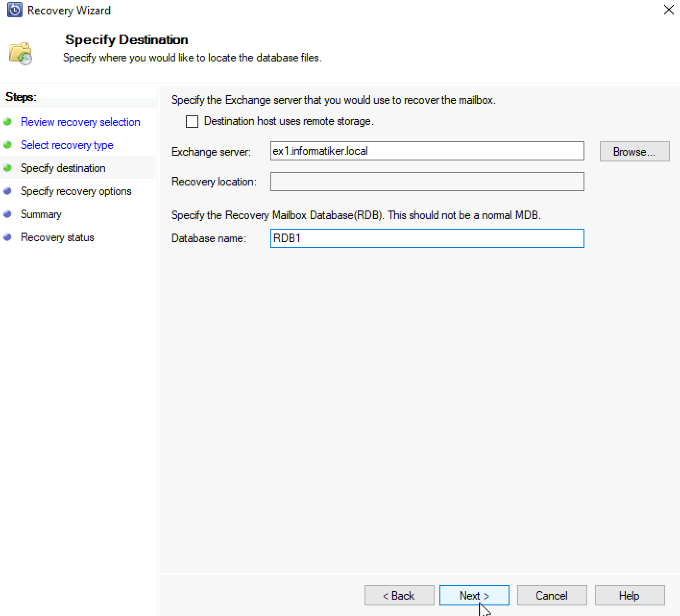Click the 'Recovery location:' label
The width and height of the screenshot is (680, 616).
tap(214, 182)
